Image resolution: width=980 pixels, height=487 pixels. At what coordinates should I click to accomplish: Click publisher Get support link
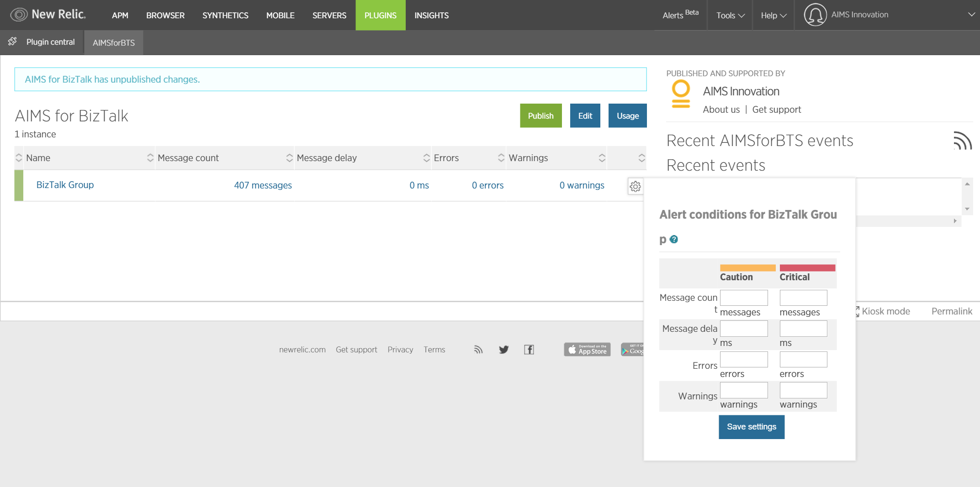coord(776,110)
